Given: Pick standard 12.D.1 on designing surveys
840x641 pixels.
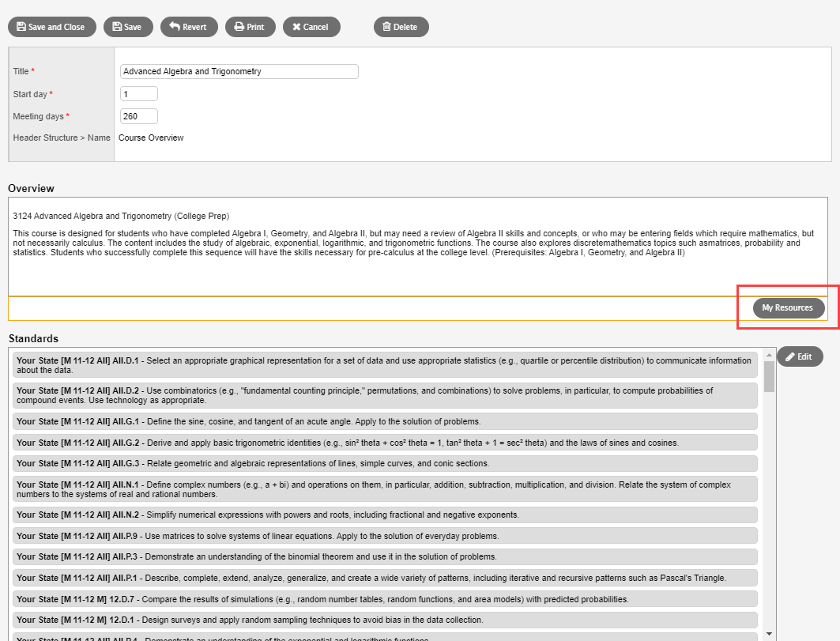Looking at the screenshot, I should click(385, 620).
